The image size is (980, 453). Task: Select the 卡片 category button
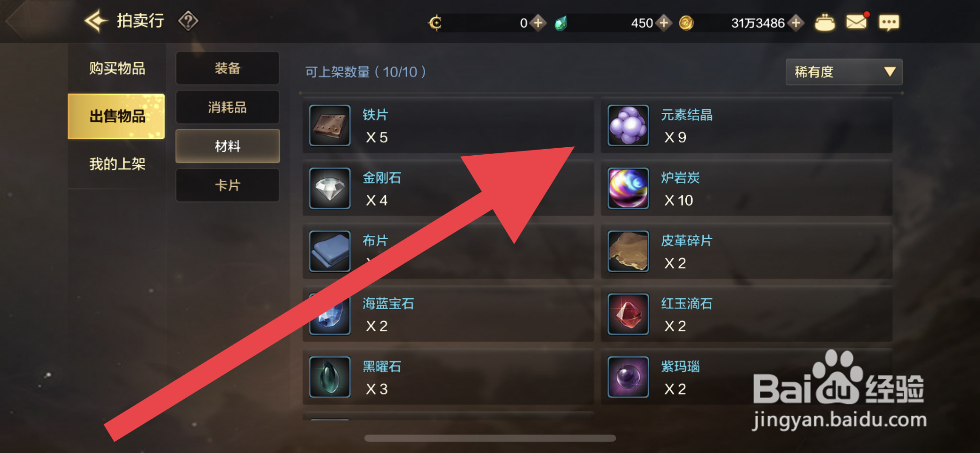coord(228,185)
